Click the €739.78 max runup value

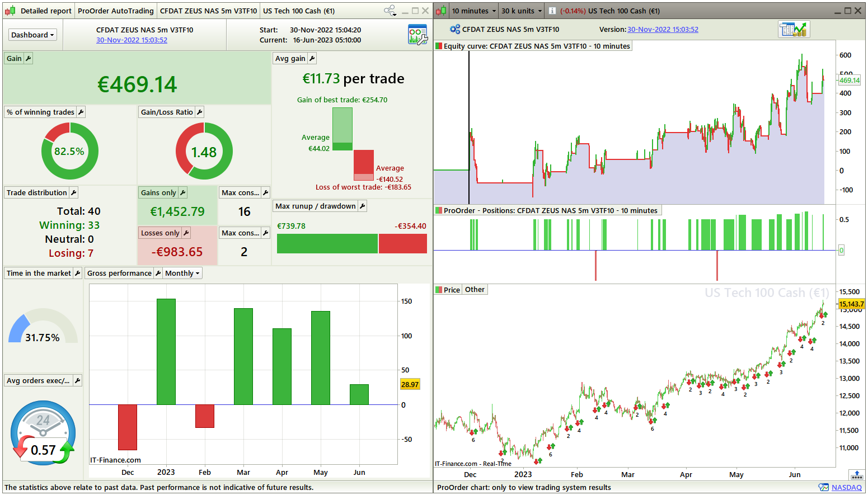[x=291, y=226]
